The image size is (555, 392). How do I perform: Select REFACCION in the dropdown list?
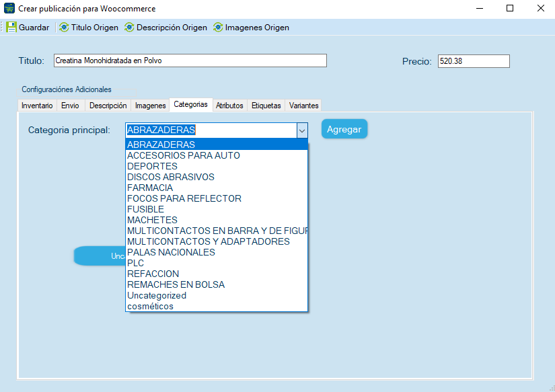(217, 274)
